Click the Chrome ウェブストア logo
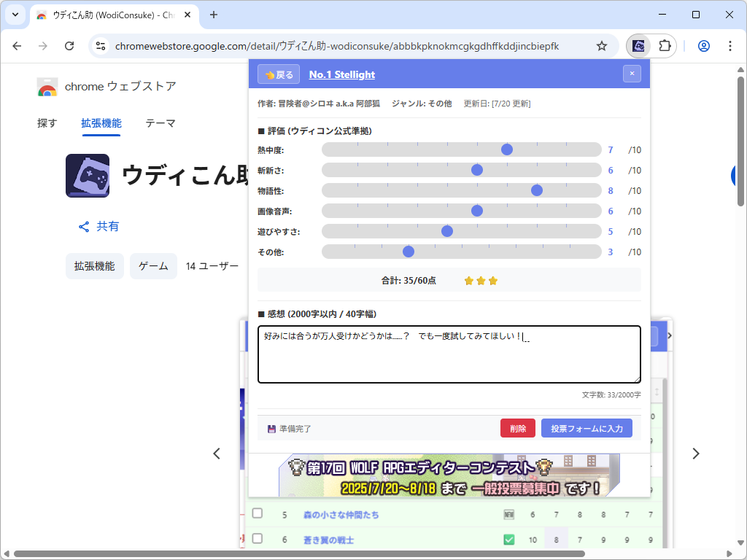Viewport: 747px width, 560px height. pyautogui.click(x=47, y=86)
